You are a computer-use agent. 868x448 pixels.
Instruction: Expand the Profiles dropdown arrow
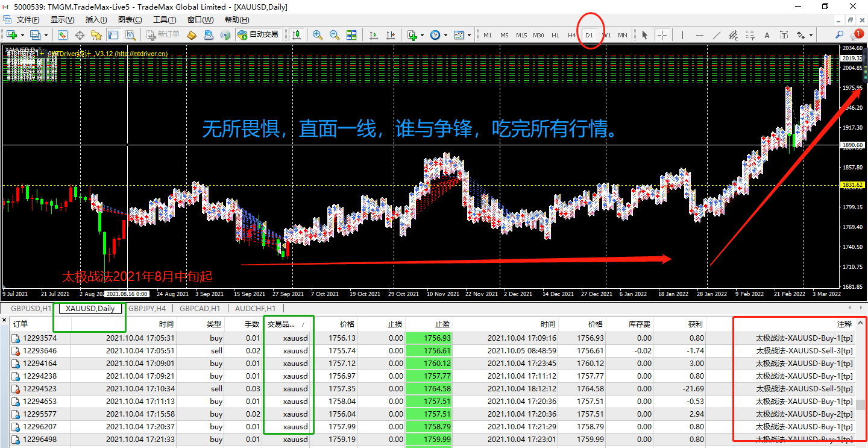pyautogui.click(x=45, y=35)
